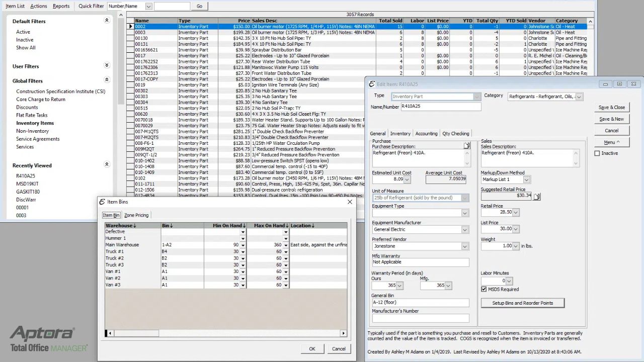The width and height of the screenshot is (644, 362).
Task: Uncheck the MSDS Required checkbox
Action: click(x=484, y=289)
